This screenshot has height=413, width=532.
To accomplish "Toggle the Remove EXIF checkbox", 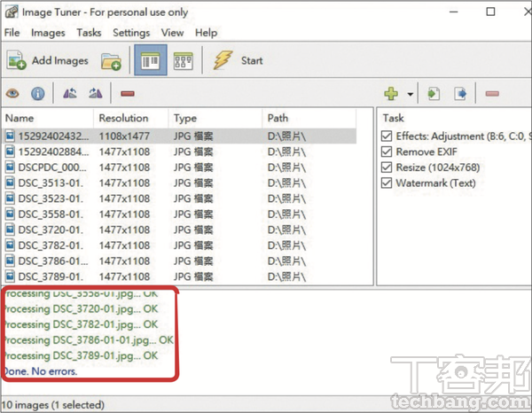I will click(386, 152).
